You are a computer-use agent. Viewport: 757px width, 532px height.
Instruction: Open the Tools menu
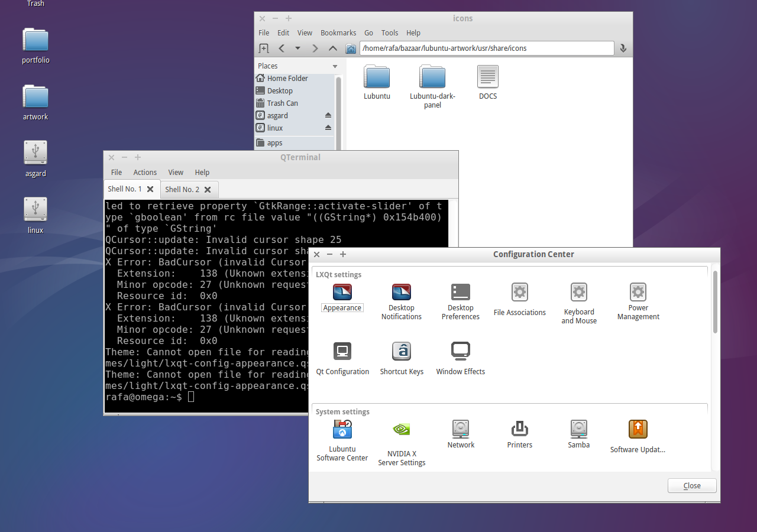coord(390,33)
